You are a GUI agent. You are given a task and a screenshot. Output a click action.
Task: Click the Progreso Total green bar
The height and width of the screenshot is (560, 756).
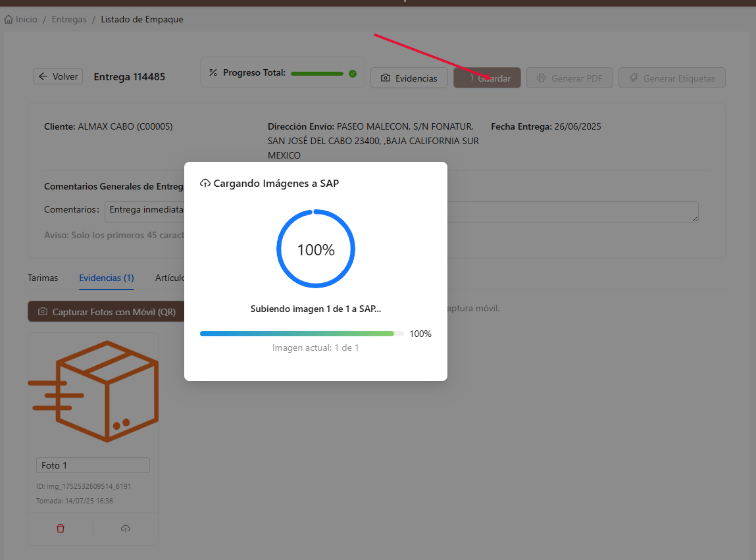coord(316,73)
